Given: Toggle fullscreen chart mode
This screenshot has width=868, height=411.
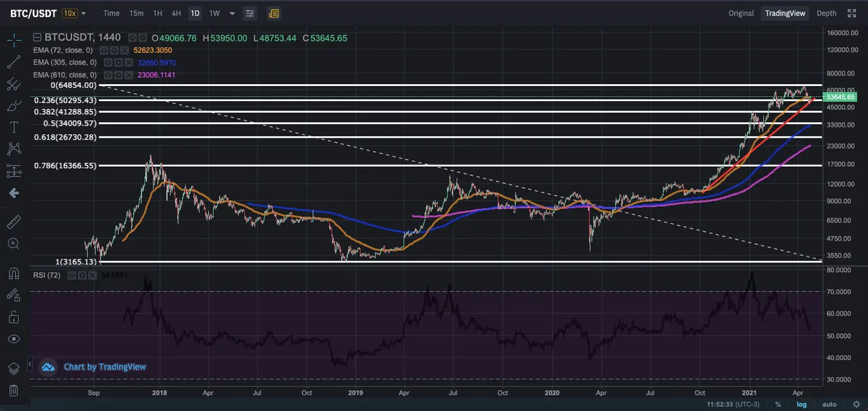Looking at the screenshot, I should coord(852,13).
